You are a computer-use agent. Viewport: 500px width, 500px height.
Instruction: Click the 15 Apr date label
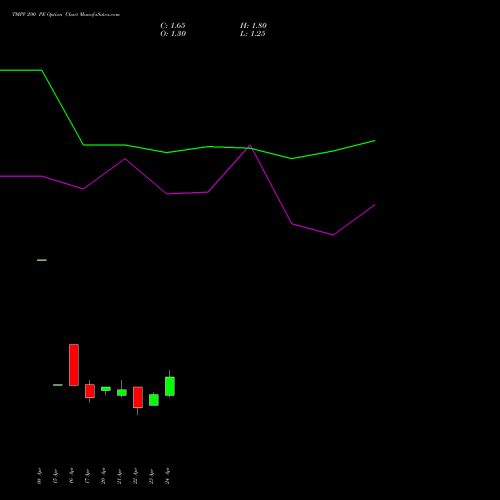click(55, 476)
